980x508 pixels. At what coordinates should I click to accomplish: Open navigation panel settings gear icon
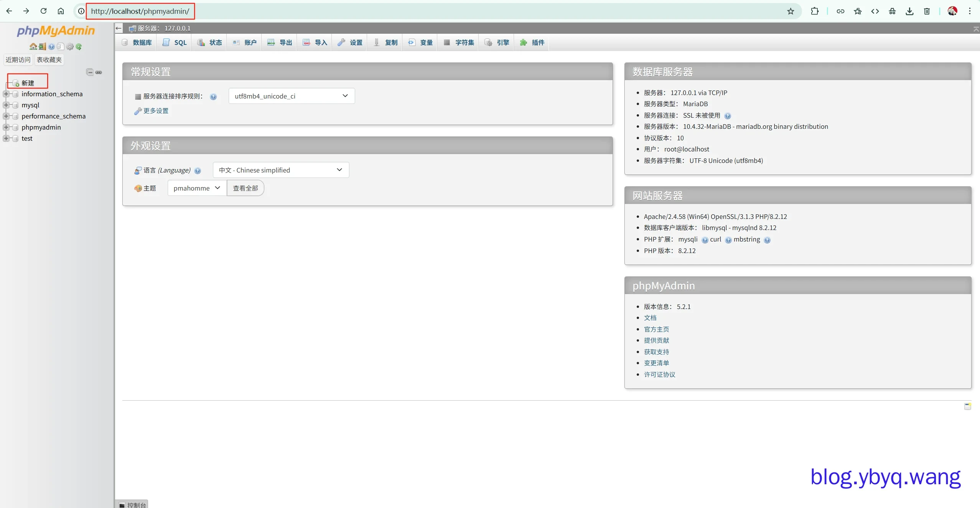click(70, 46)
